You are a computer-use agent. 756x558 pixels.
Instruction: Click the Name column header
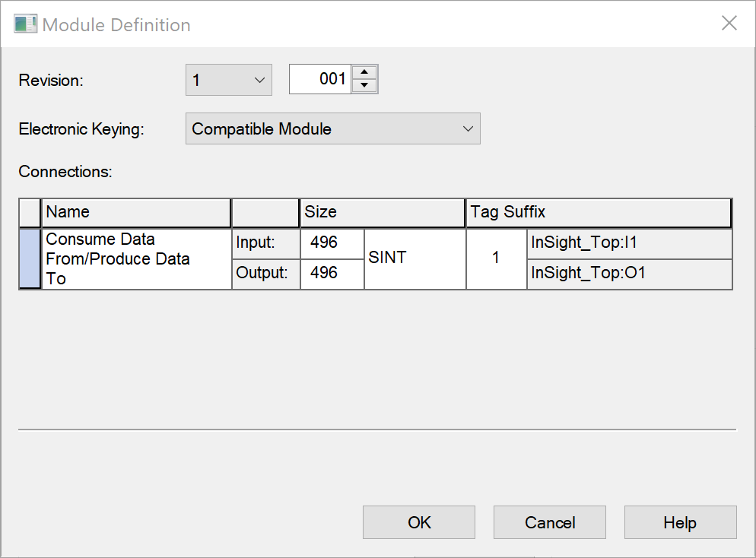pyautogui.click(x=136, y=213)
